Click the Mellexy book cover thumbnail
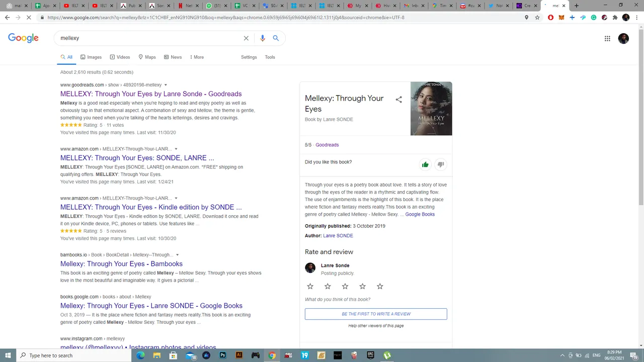This screenshot has width=644, height=362. tap(431, 109)
